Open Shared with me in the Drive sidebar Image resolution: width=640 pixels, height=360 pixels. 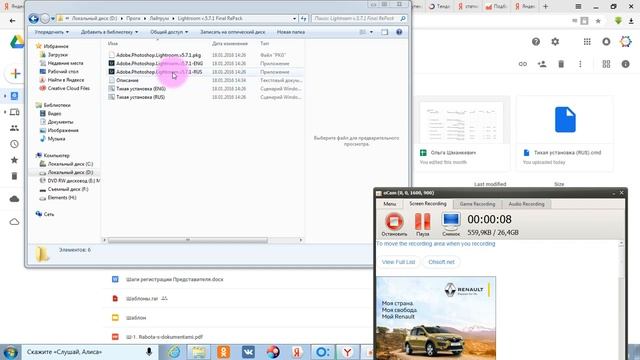tap(14, 128)
